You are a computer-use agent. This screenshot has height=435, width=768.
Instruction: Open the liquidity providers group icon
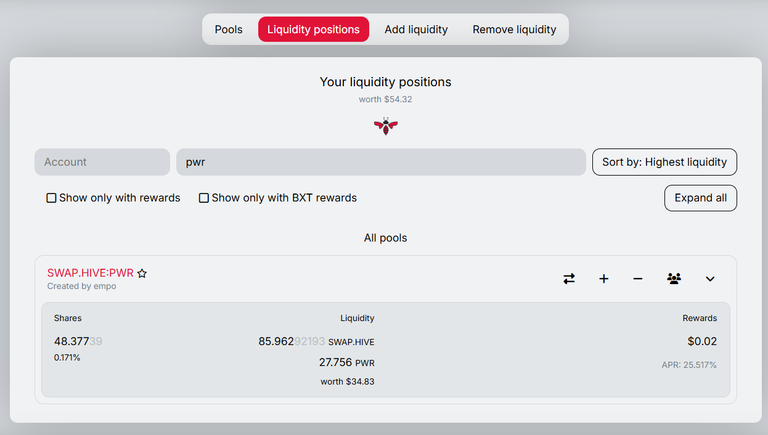(x=674, y=279)
